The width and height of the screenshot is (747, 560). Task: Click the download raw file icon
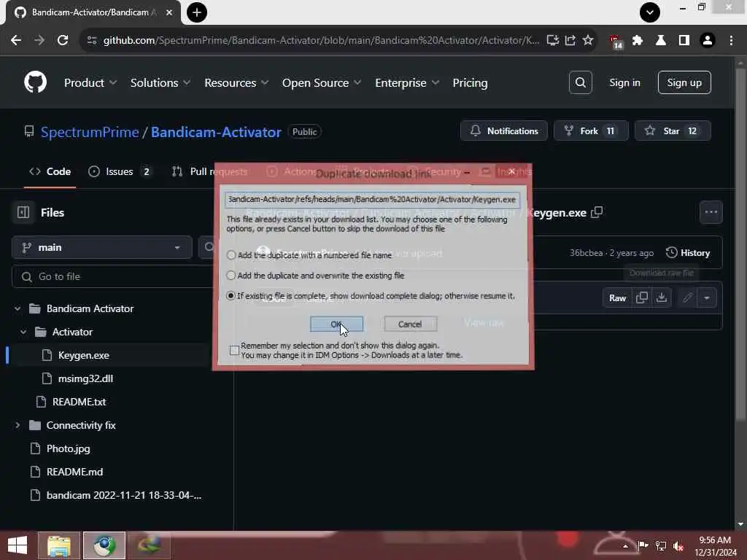pyautogui.click(x=661, y=297)
